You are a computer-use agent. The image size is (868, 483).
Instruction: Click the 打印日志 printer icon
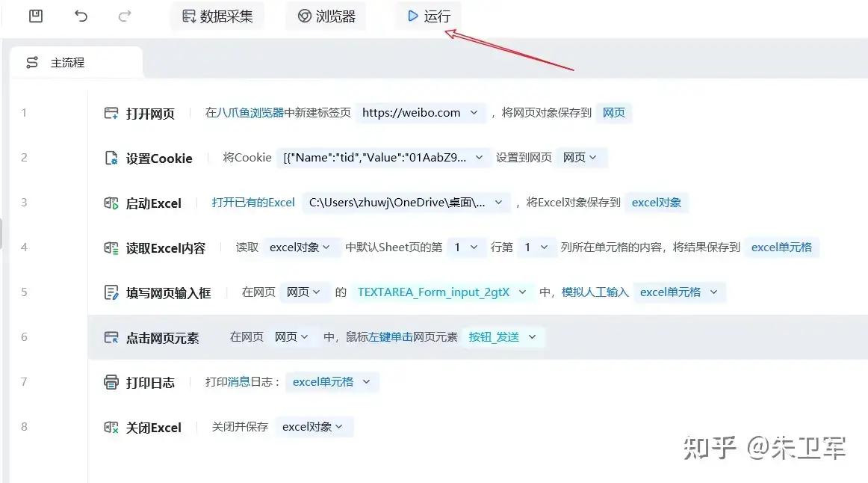(111, 382)
